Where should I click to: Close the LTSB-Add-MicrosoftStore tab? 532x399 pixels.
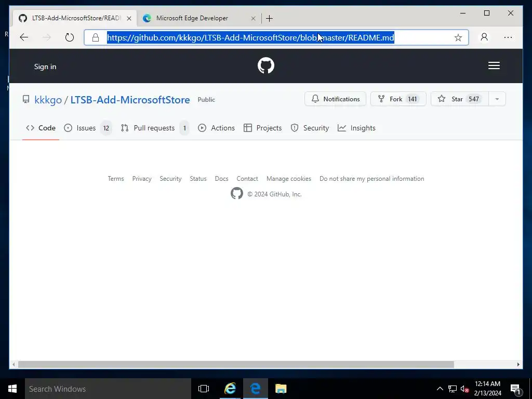click(129, 18)
